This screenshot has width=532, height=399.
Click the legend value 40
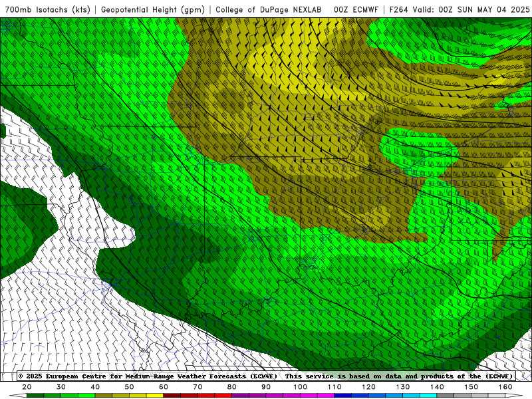pyautogui.click(x=95, y=387)
